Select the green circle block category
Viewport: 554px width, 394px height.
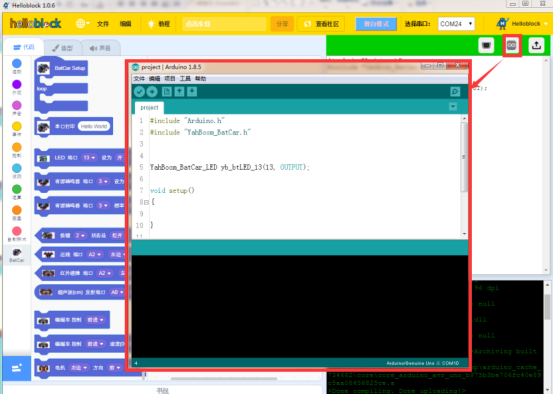[17, 189]
